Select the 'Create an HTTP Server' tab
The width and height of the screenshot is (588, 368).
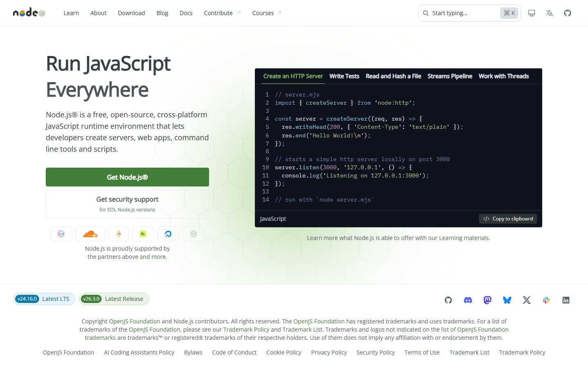click(x=293, y=76)
